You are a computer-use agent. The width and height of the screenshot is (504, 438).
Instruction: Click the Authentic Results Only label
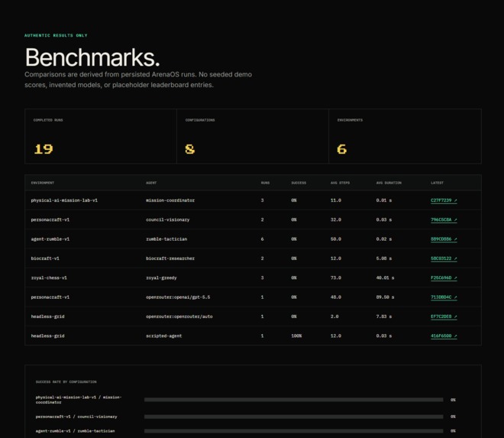coord(56,35)
